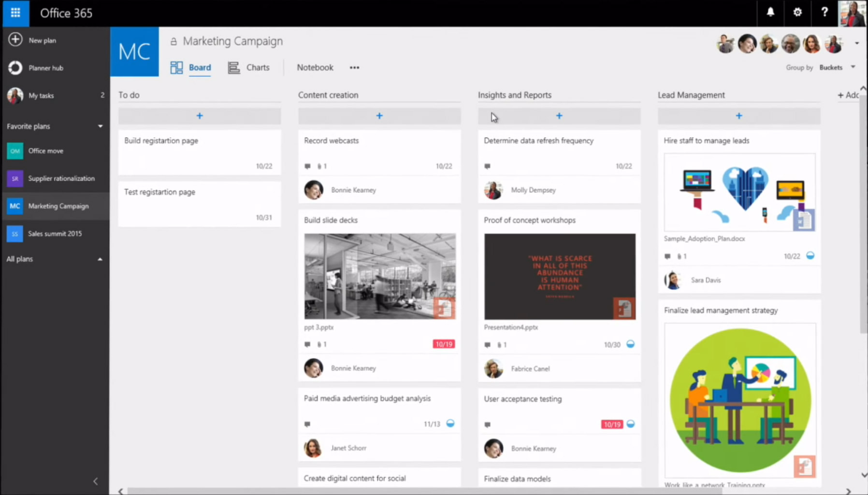
Task: Click the OM Office move plan icon
Action: pos(15,151)
